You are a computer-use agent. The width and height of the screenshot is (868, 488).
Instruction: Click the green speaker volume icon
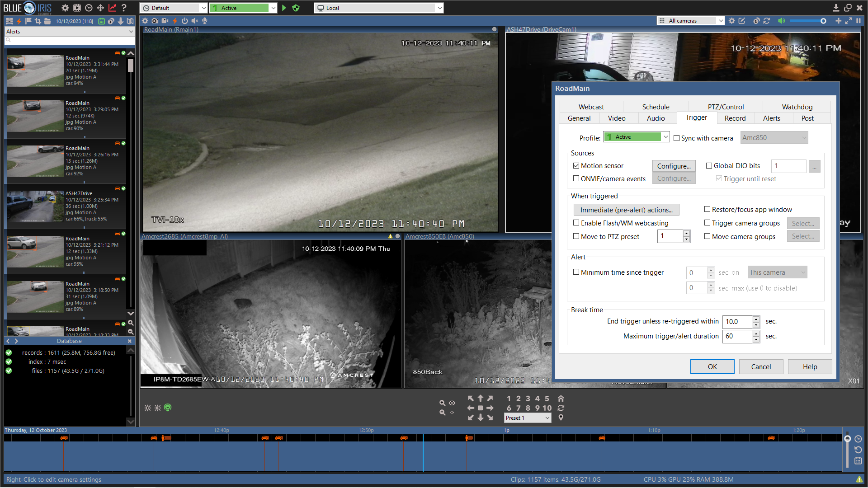[x=781, y=21]
